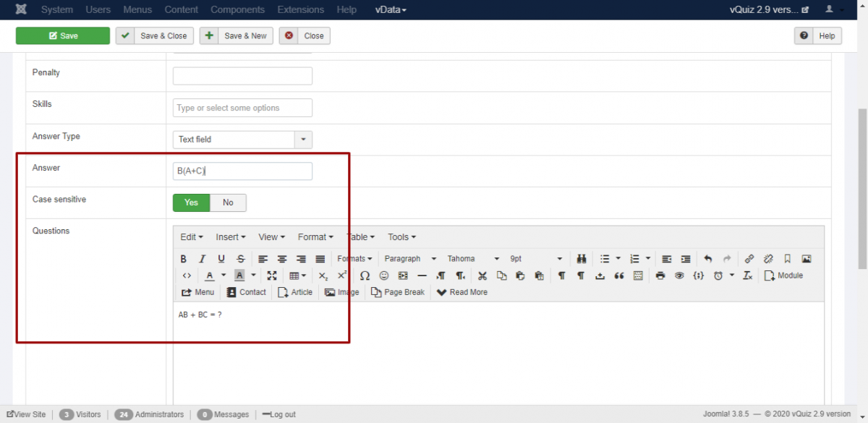Open the Components menu in top bar
Screen dimensions: 868x423
point(238,9)
